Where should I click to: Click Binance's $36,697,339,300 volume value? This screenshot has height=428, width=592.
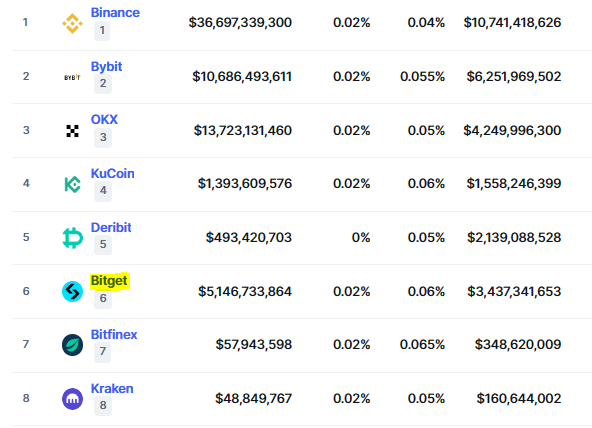coord(240,23)
